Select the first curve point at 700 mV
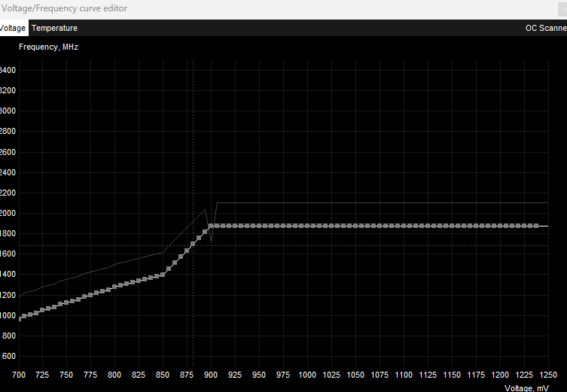 pyautogui.click(x=19, y=319)
